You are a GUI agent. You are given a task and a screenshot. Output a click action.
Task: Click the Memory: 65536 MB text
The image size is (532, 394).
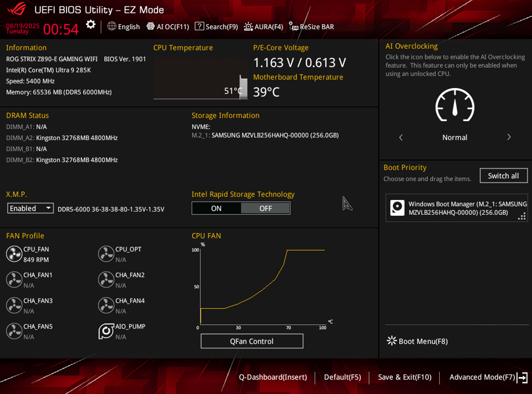click(x=59, y=92)
